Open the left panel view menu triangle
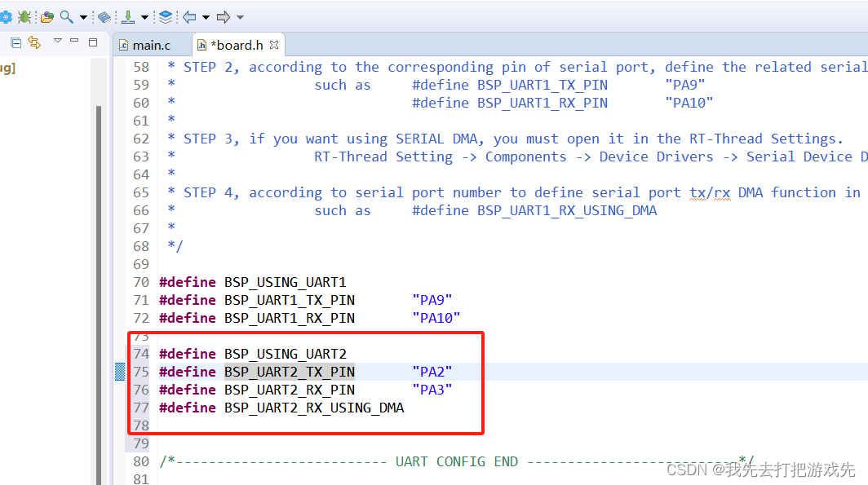Screen dimensions: 868x485 pyautogui.click(x=57, y=41)
